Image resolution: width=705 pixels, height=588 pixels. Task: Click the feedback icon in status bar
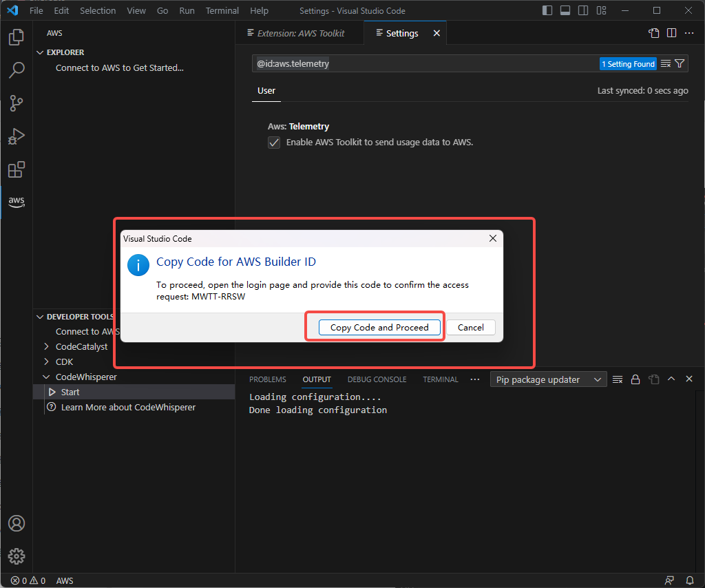669,580
